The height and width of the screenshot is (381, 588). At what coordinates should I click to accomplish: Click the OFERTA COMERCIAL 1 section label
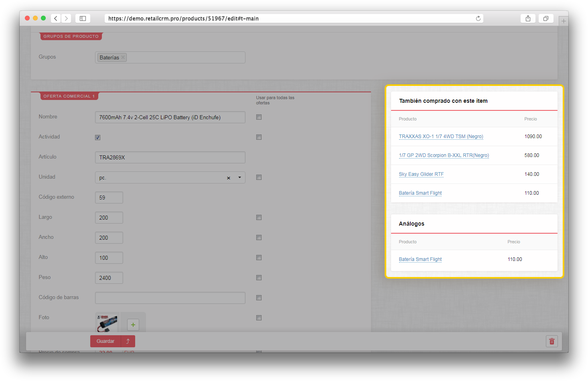pos(69,96)
